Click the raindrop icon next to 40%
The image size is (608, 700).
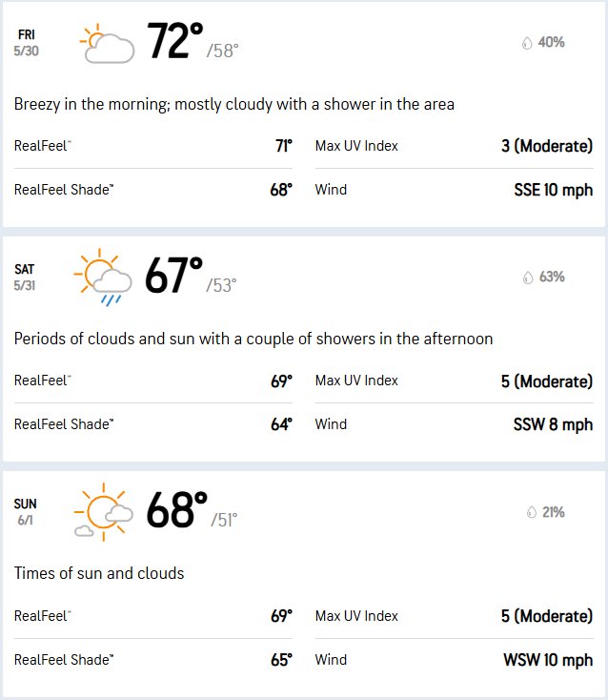coord(527,43)
